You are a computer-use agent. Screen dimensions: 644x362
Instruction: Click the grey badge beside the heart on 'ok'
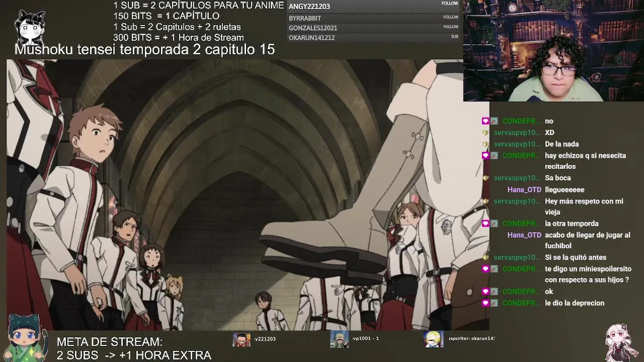(x=494, y=292)
